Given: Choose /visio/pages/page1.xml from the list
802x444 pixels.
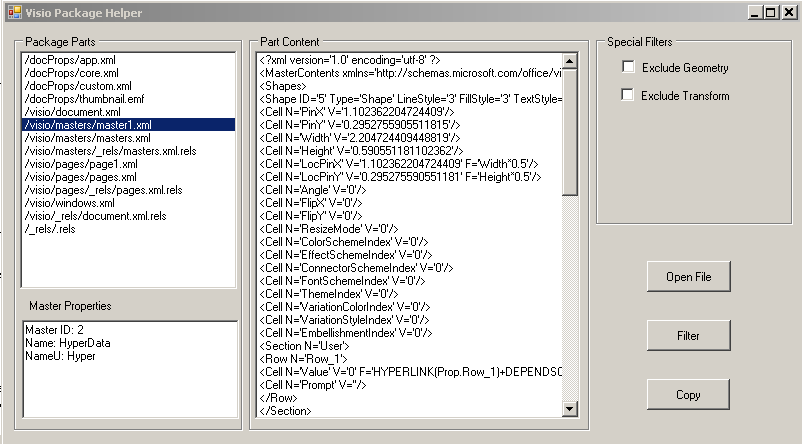Looking at the screenshot, I should pos(128,164).
